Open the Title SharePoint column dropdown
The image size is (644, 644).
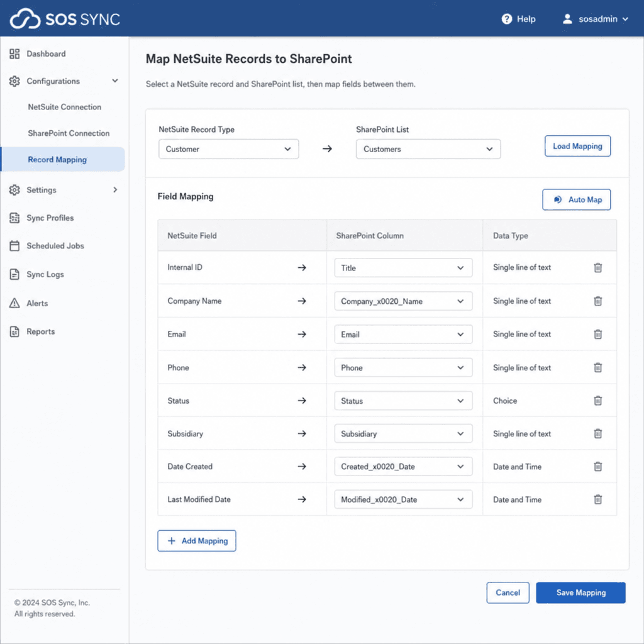pos(403,268)
